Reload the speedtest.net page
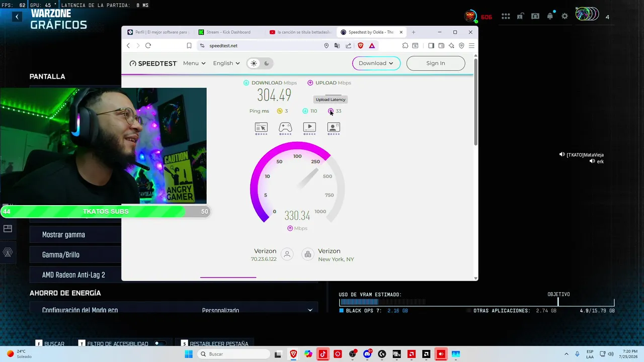This screenshot has height=362, width=644. [148, 46]
